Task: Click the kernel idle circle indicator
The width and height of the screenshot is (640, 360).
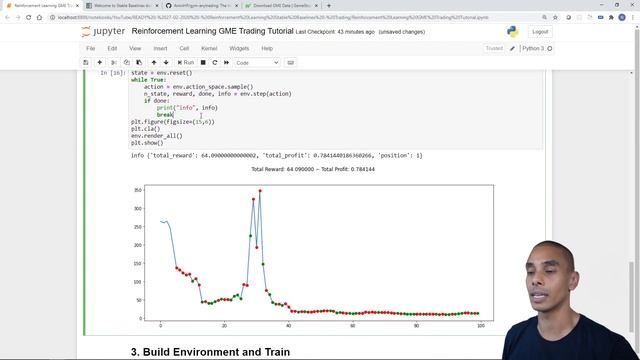Action: [x=550, y=48]
